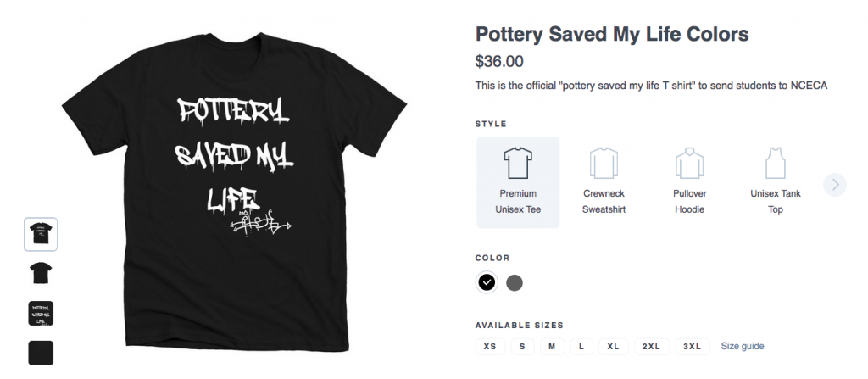The image size is (868, 379).
Task: Choose size S
Action: pyautogui.click(x=522, y=346)
